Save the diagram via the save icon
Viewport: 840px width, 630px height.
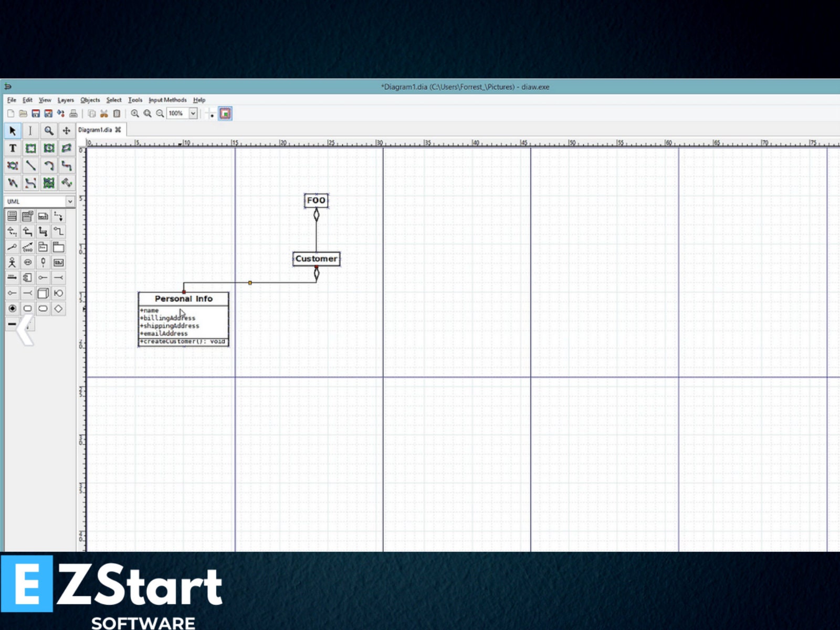tap(35, 113)
